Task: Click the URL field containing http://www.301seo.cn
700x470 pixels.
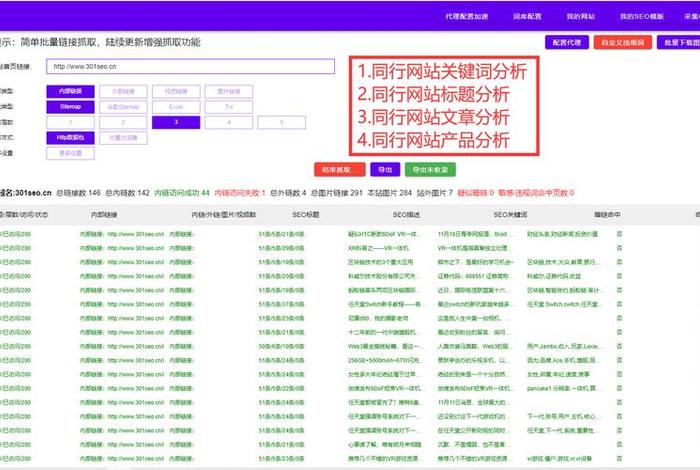Action: point(190,67)
